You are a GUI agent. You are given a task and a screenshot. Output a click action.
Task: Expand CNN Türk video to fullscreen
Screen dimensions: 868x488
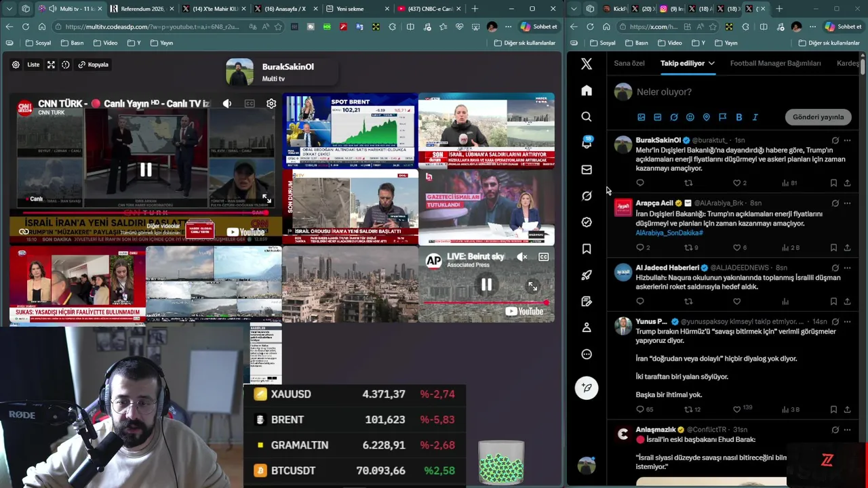[x=267, y=199]
